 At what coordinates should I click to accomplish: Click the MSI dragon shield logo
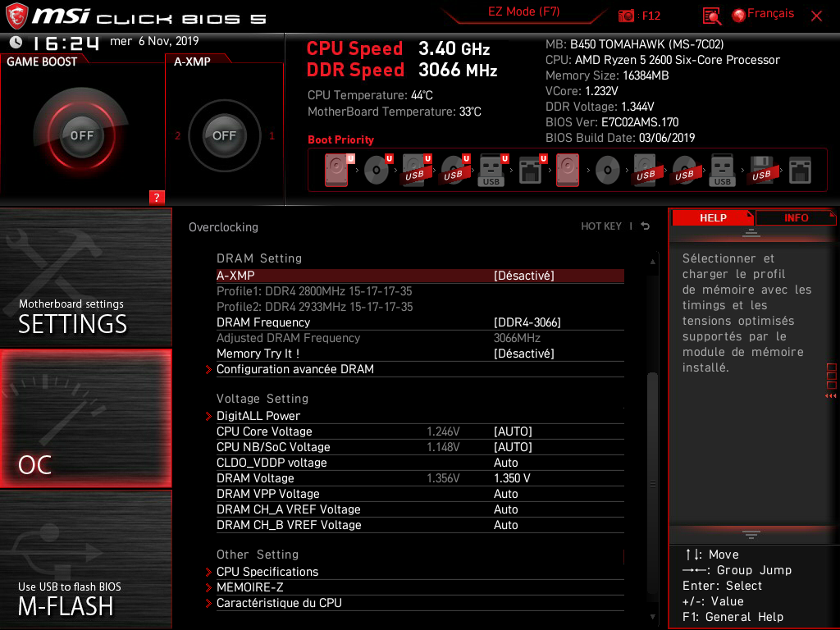point(16,16)
